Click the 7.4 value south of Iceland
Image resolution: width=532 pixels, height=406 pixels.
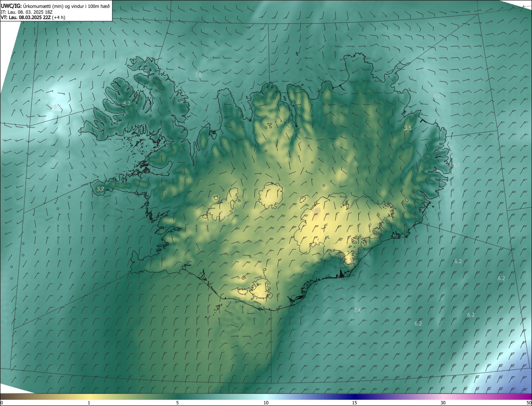pyautogui.click(x=357, y=310)
